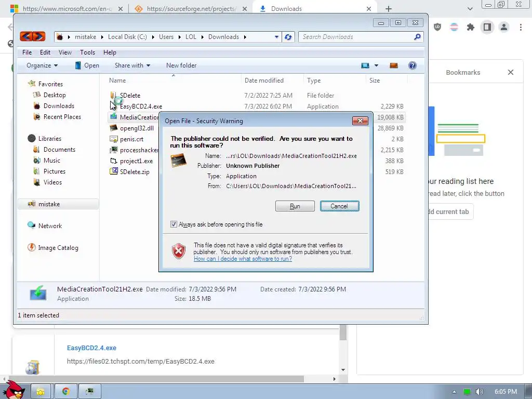Open the Share with dropdown
The image size is (532, 399).
(x=132, y=65)
